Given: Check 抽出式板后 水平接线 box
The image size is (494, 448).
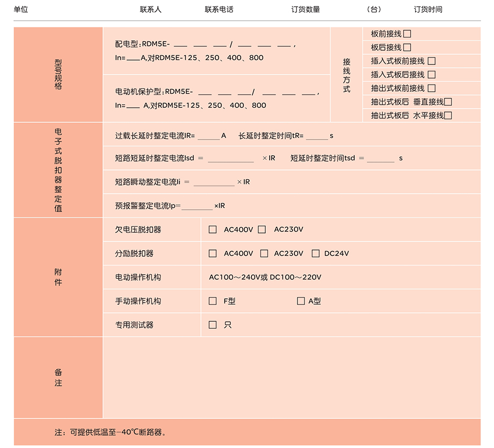Looking at the screenshot, I should (x=448, y=115).
